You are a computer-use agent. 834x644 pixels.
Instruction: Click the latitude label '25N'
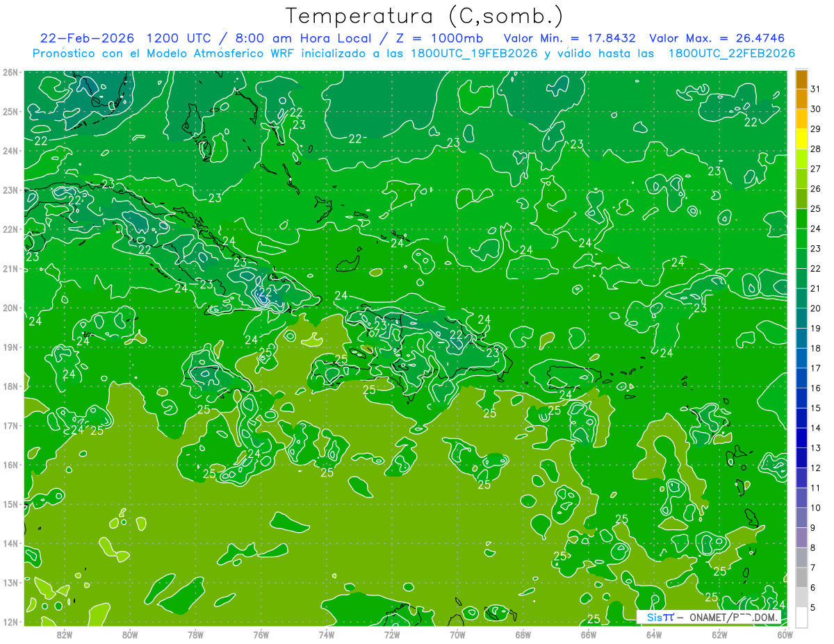(10, 112)
